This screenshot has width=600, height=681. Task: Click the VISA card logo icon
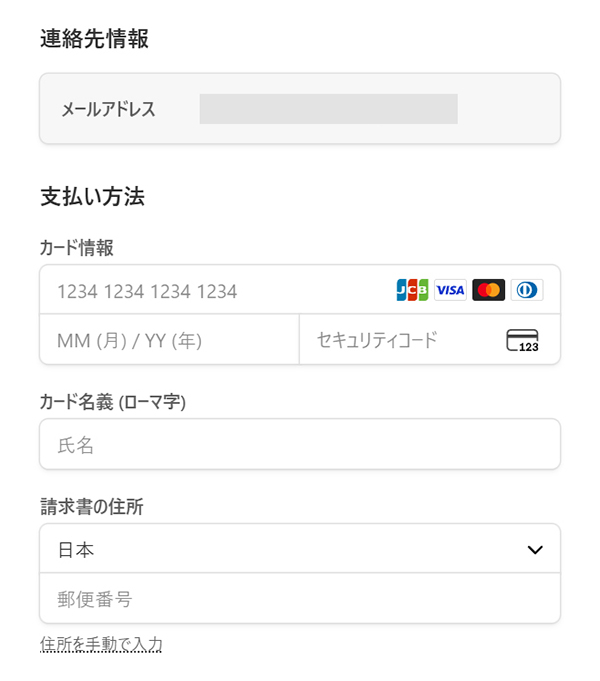[x=450, y=290]
